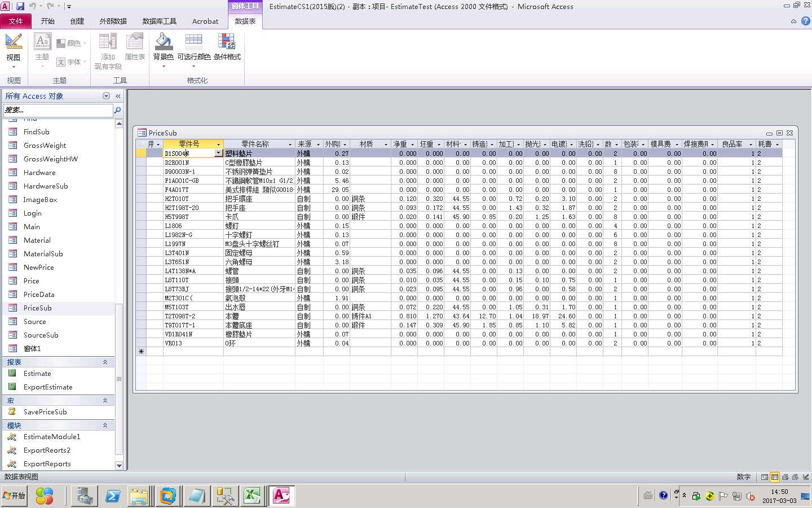
Task: Click the Alternate Row Color (可选行颜色) icon
Action: click(x=193, y=41)
